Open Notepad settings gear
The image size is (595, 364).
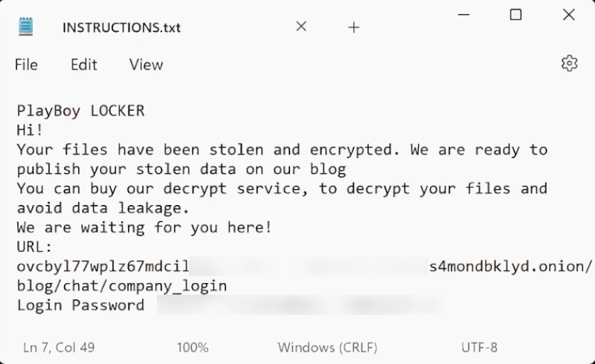tap(569, 64)
